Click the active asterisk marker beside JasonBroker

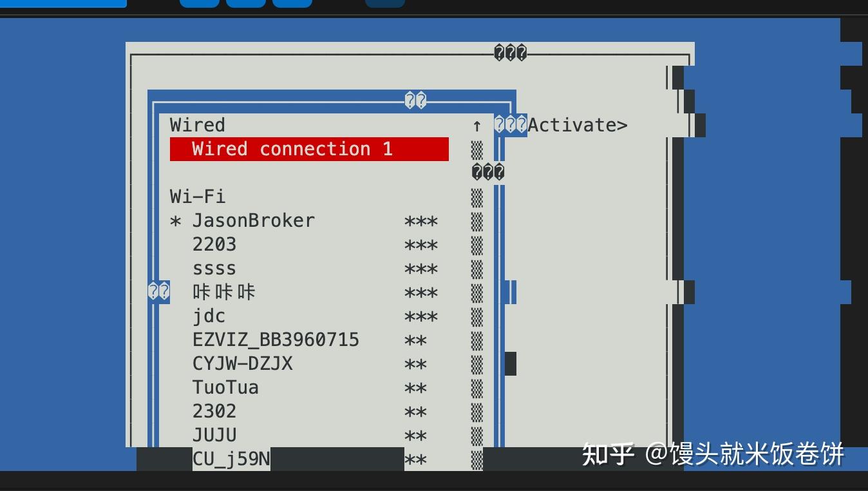[x=175, y=222]
